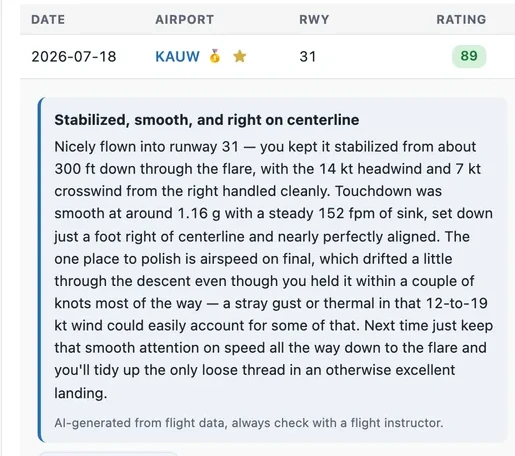This screenshot has height=456, width=515.
Task: Click the 'Stabilized, smooth, and right on centerline' heading
Action: [x=207, y=120]
